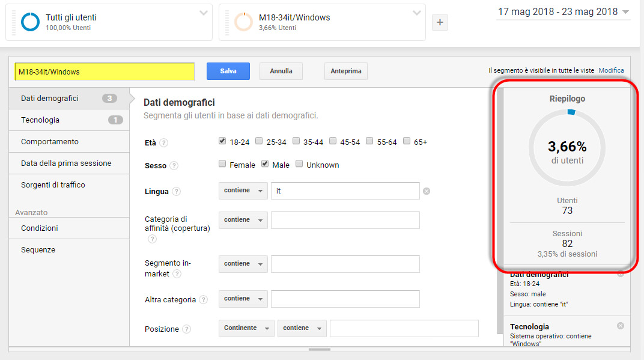Open the help tooltip next to Posizione
Screen dimensions: 644x360
tap(187, 329)
